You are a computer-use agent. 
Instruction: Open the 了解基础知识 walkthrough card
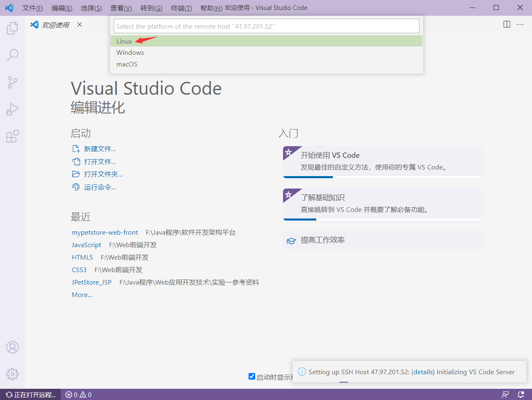[383, 204]
